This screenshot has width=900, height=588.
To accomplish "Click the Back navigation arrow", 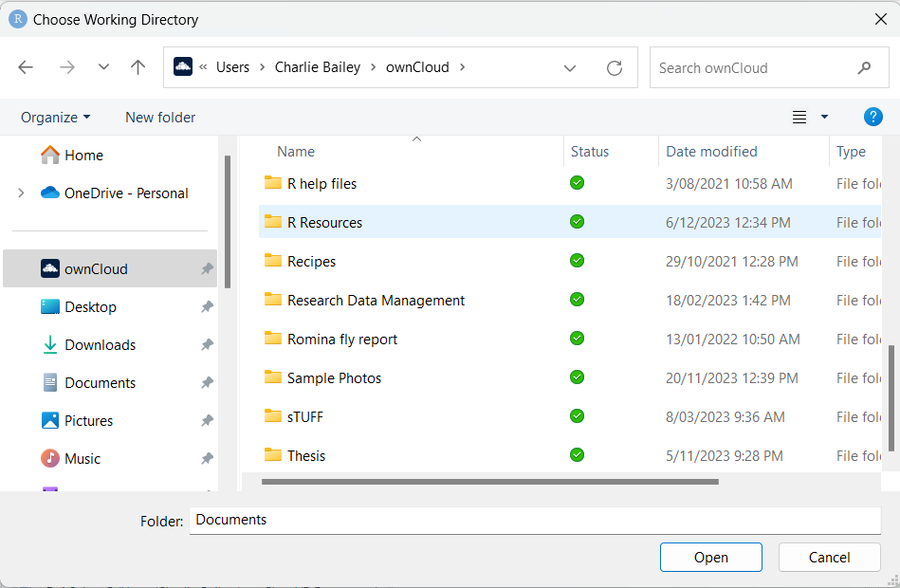I will coord(26,67).
